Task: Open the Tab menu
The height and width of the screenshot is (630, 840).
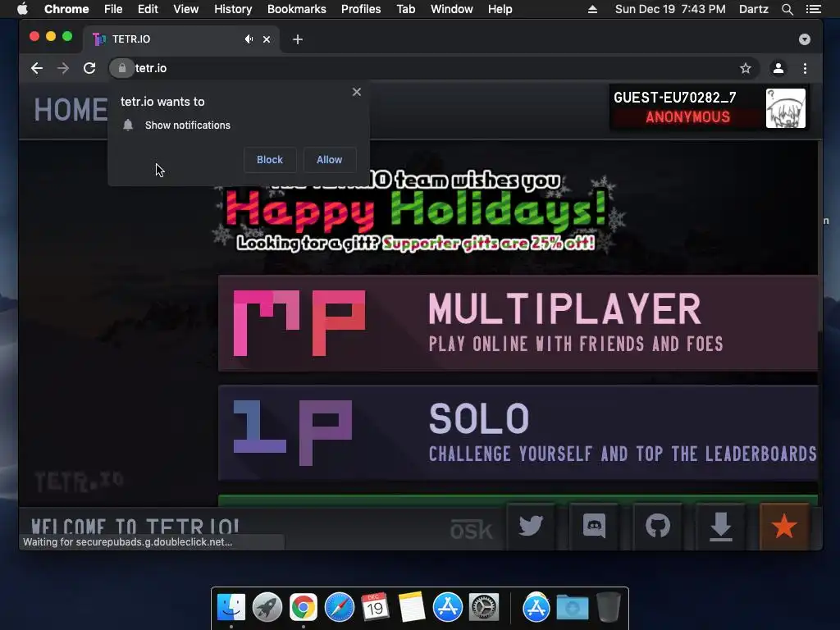Action: pyautogui.click(x=405, y=9)
